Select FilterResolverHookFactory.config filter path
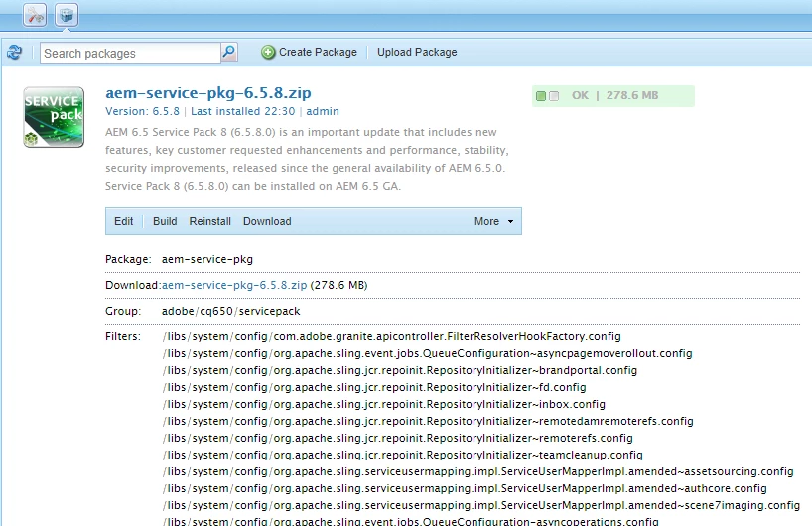 [x=391, y=337]
